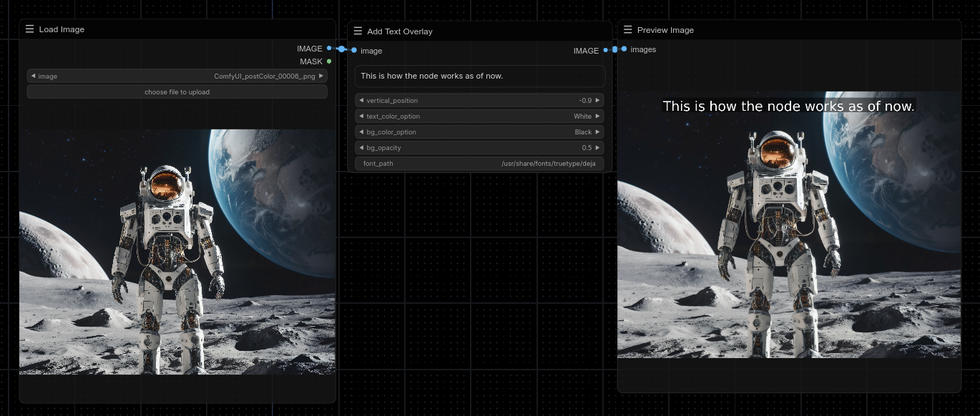Image resolution: width=980 pixels, height=416 pixels.
Task: Click the Add Text Overlay image input dot
Action: pos(354,50)
